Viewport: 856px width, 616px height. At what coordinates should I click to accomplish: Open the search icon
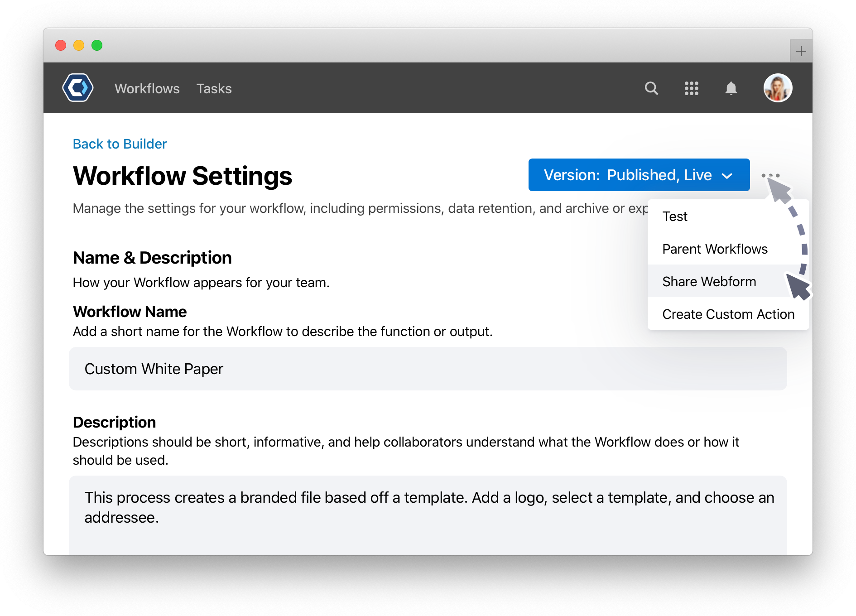(651, 88)
